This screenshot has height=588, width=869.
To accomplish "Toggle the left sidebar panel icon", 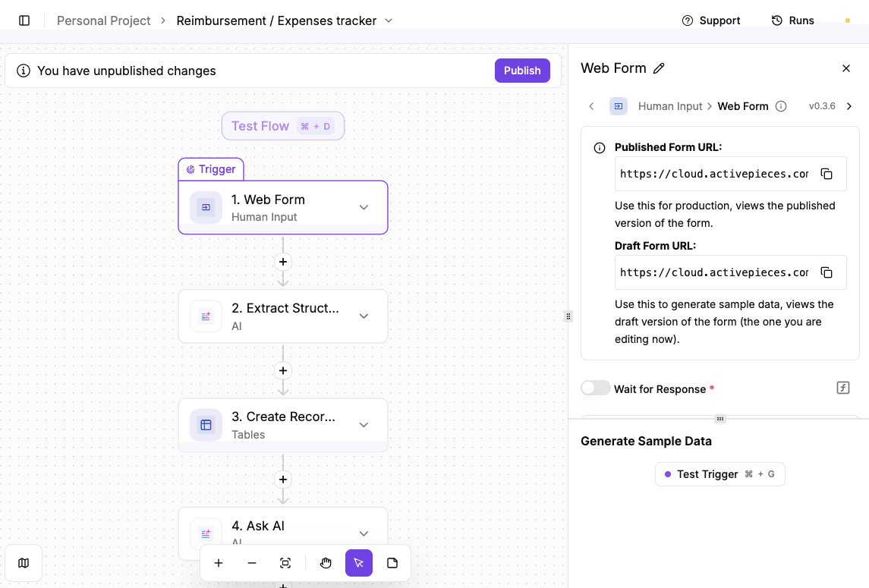I will 24,20.
